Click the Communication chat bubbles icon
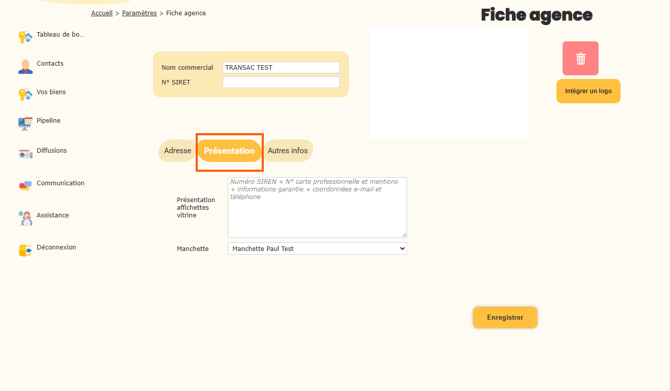The image size is (670, 391). pyautogui.click(x=25, y=185)
